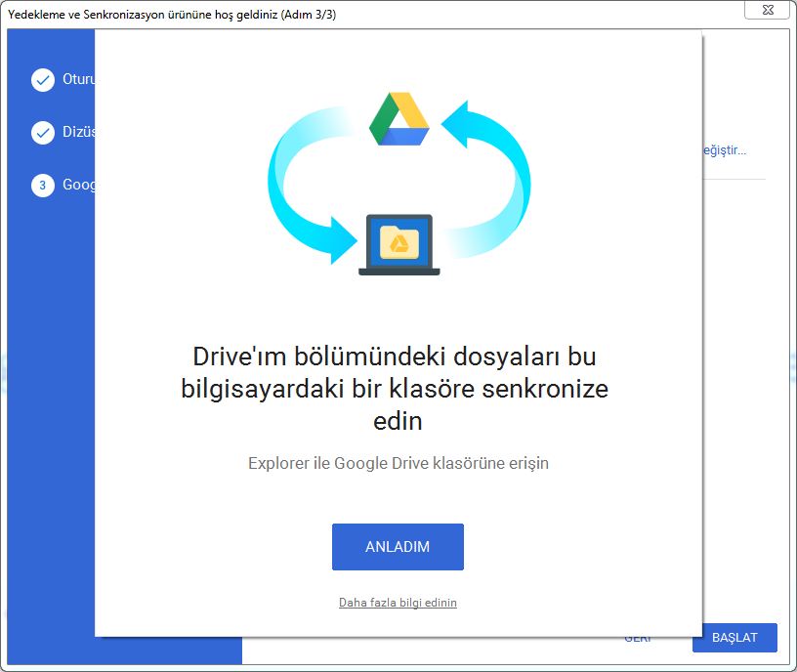The width and height of the screenshot is (797, 672).
Task: Click the Google Drive logo
Action: pyautogui.click(x=399, y=119)
